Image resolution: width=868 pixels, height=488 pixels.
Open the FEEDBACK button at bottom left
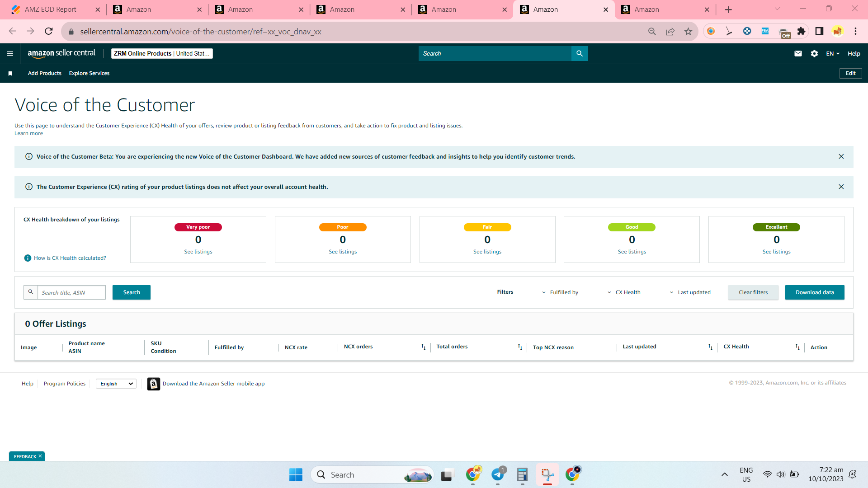coord(25,456)
